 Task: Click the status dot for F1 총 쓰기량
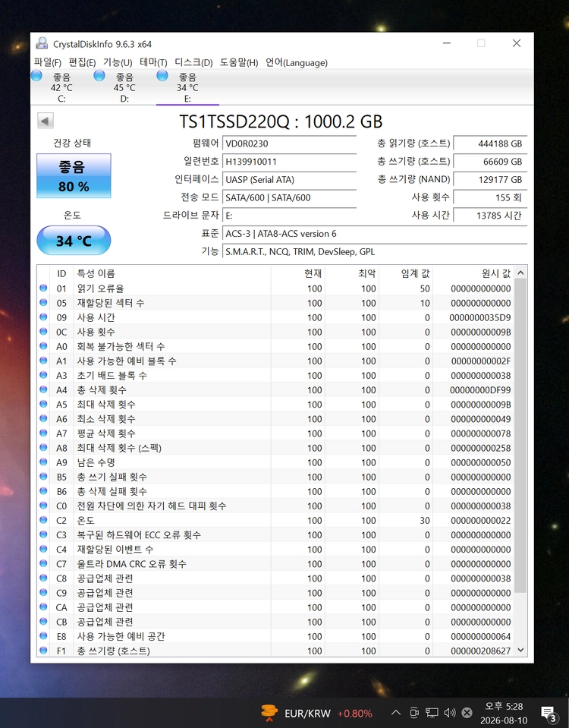pos(44,651)
